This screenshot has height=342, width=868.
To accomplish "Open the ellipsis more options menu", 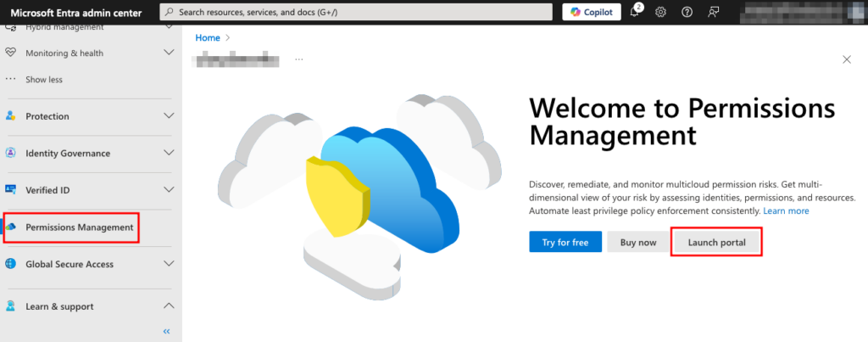I will coord(299,59).
